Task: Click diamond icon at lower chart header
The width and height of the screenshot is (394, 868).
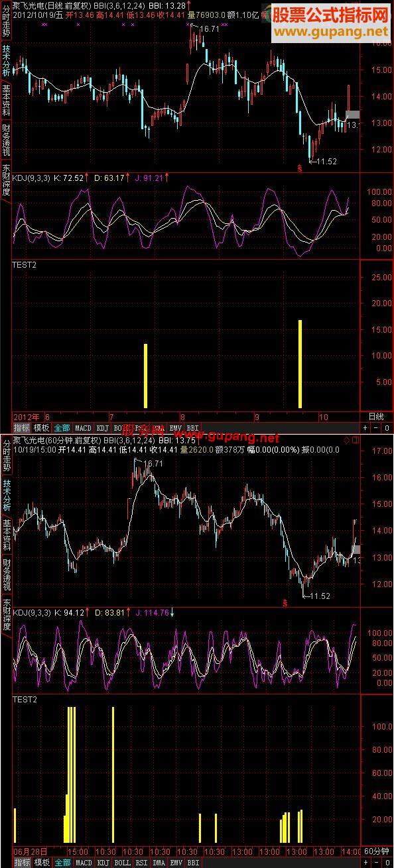Action: click(x=347, y=440)
